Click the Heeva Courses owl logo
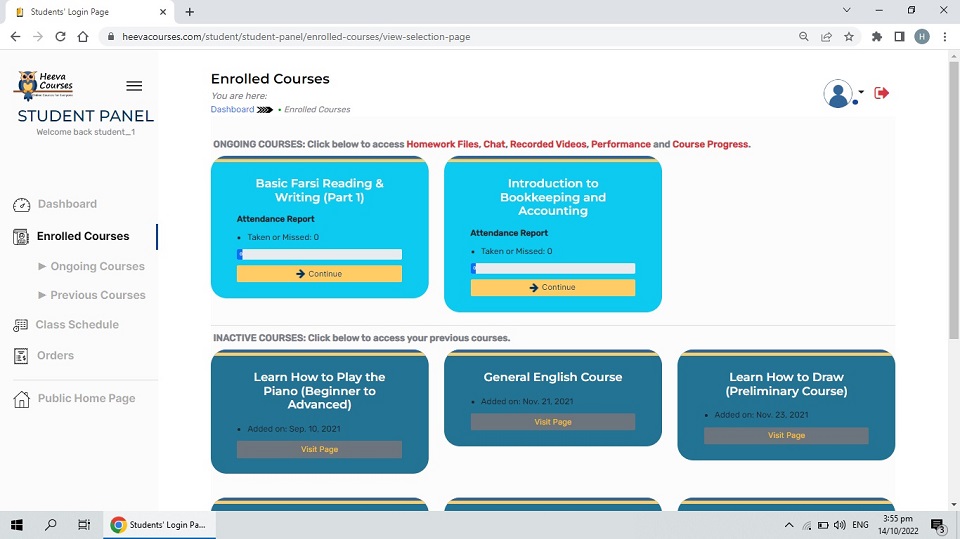This screenshot has height=539, width=960. point(43,85)
